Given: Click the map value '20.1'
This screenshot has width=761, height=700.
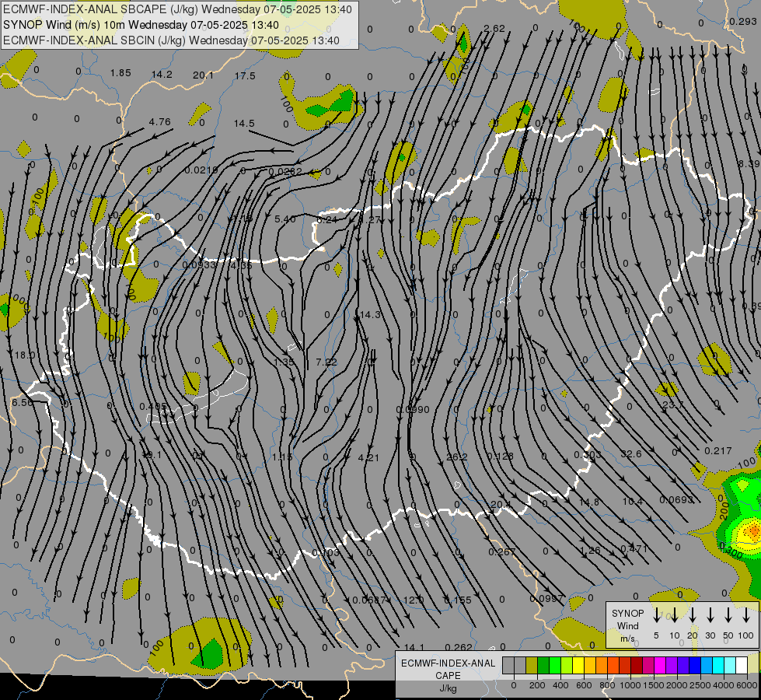Looking at the screenshot, I should coord(203,75).
